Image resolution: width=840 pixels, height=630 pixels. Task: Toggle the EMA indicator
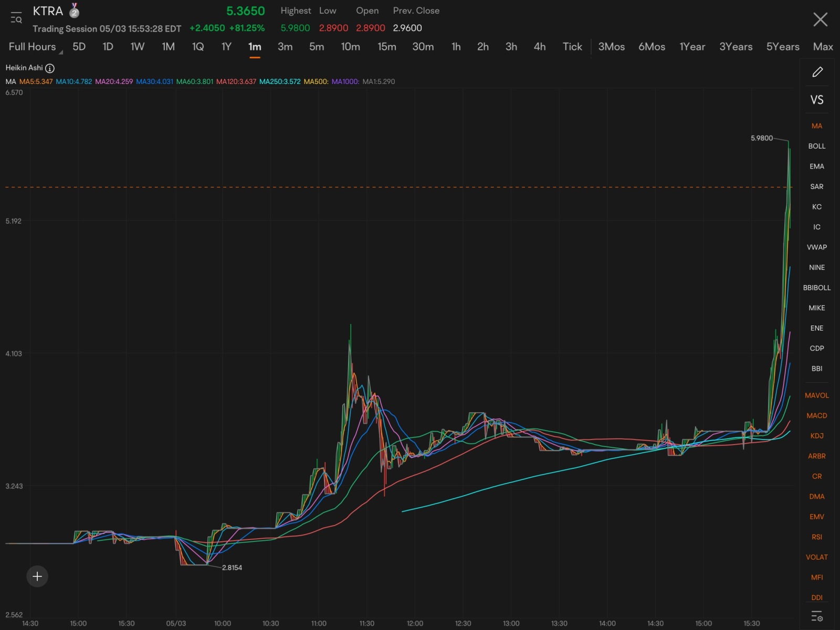(x=817, y=166)
